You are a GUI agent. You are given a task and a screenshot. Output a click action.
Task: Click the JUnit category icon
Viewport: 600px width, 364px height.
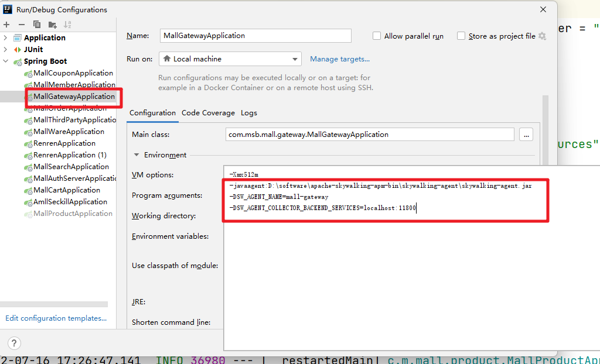click(17, 50)
